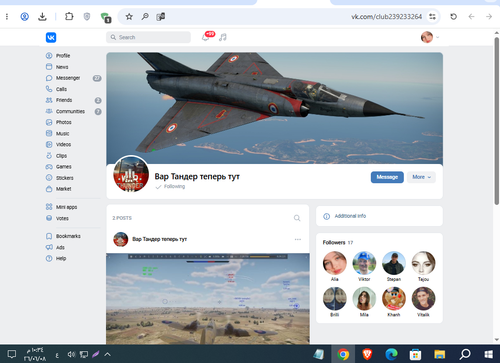Open Brave browser from the taskbar
Viewport: 500px width, 363px height.
367,354
